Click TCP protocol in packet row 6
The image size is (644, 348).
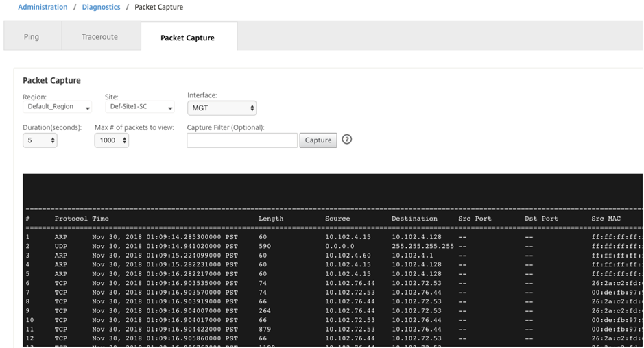coord(61,283)
